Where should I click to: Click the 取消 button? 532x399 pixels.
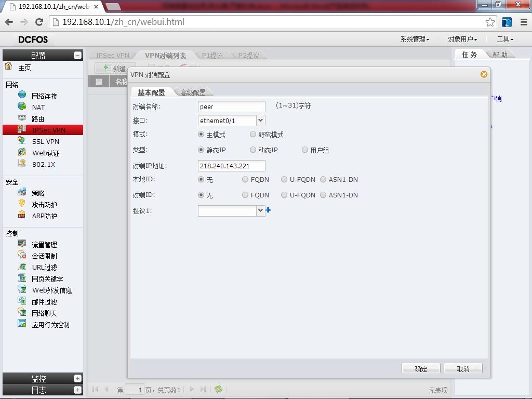click(x=463, y=369)
